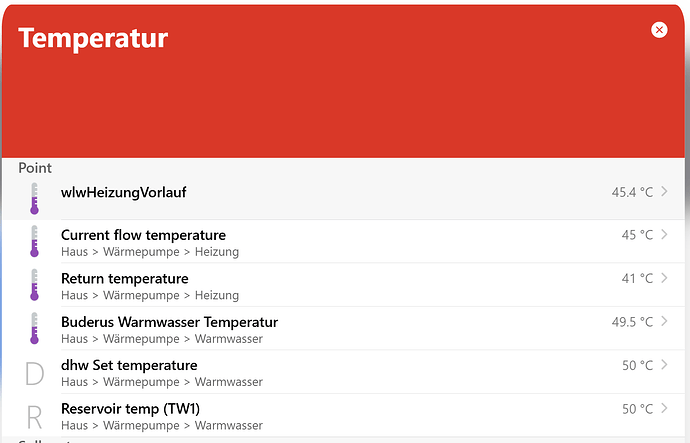Expand the Return temperature chevron

coord(665,278)
